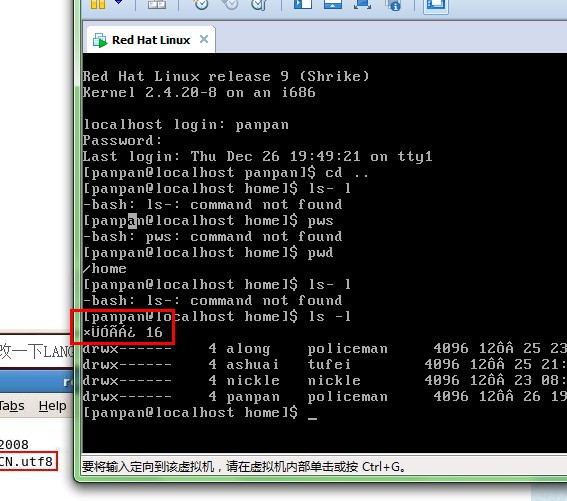
Task: Click 'panpan' in the last listing row
Action: (253, 397)
